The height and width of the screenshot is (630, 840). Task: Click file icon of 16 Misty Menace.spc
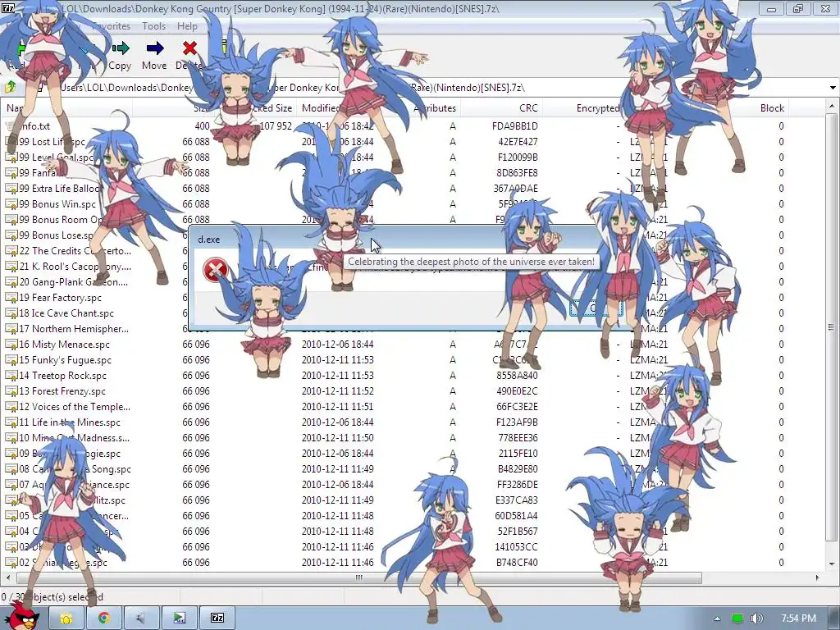coord(11,344)
